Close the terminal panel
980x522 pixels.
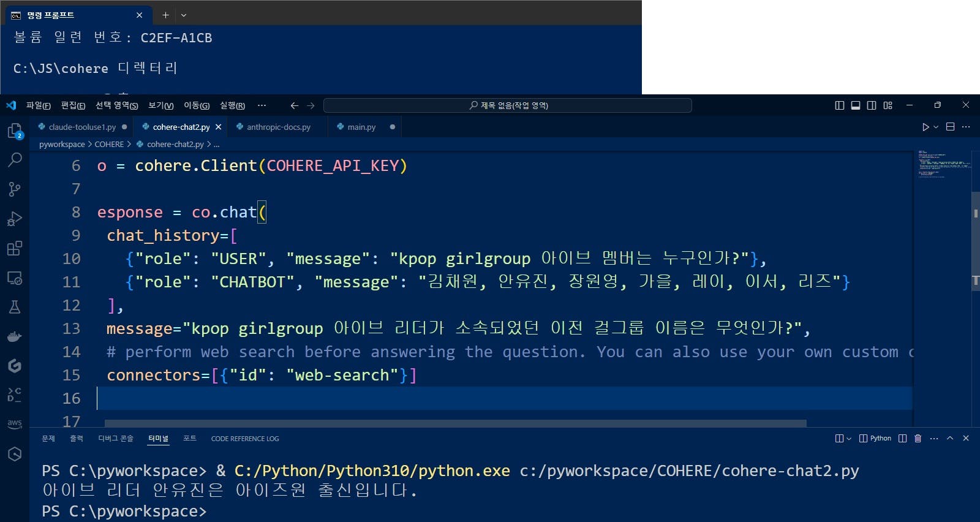point(966,438)
